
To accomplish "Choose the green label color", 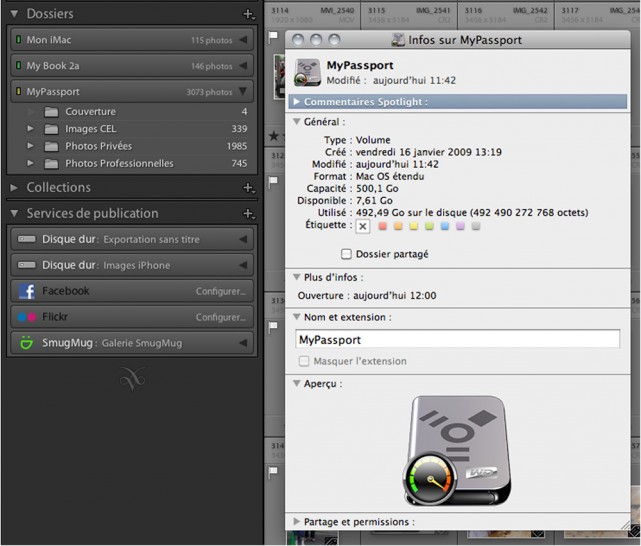I will point(429,226).
